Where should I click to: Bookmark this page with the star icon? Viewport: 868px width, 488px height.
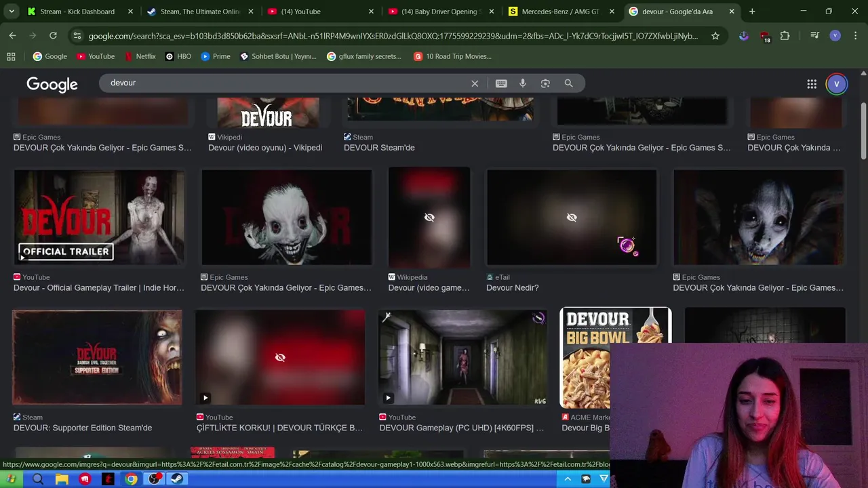coord(715,36)
